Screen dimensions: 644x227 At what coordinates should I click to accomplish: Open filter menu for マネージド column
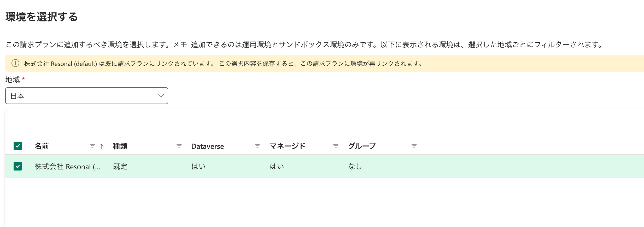(336, 146)
